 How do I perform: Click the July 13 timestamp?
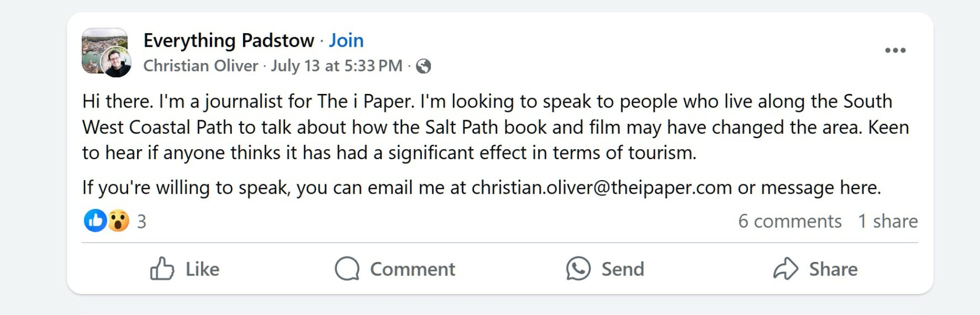point(336,66)
